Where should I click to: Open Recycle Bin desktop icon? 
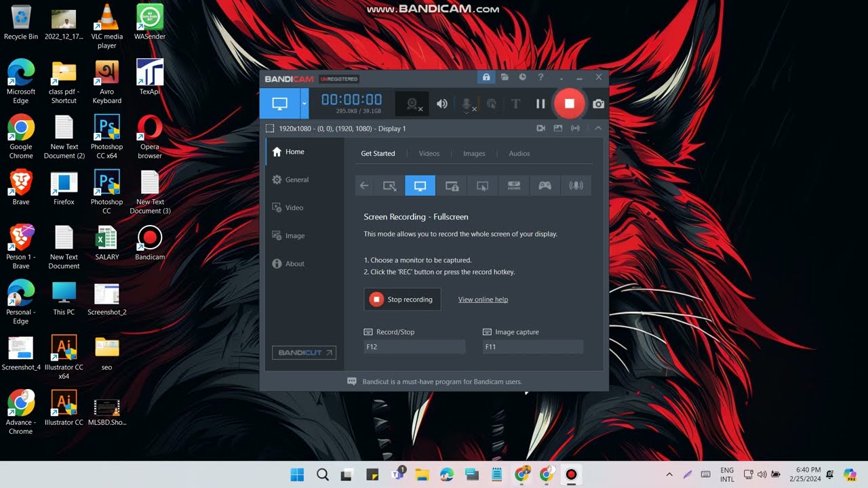click(x=21, y=22)
